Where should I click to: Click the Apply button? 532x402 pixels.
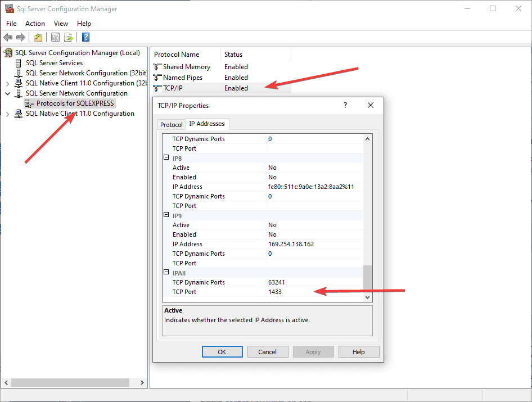pyautogui.click(x=313, y=352)
